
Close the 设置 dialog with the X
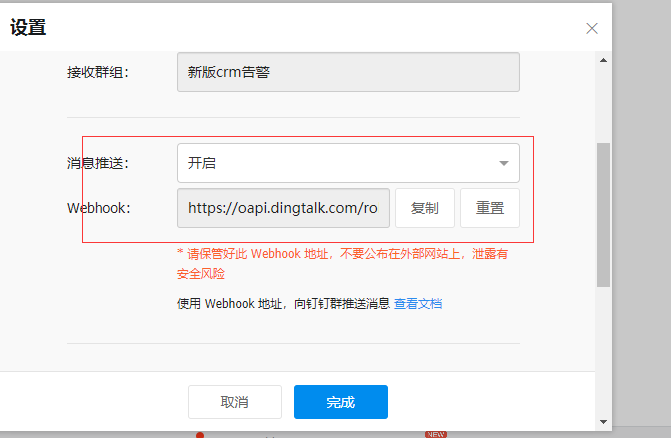(592, 29)
